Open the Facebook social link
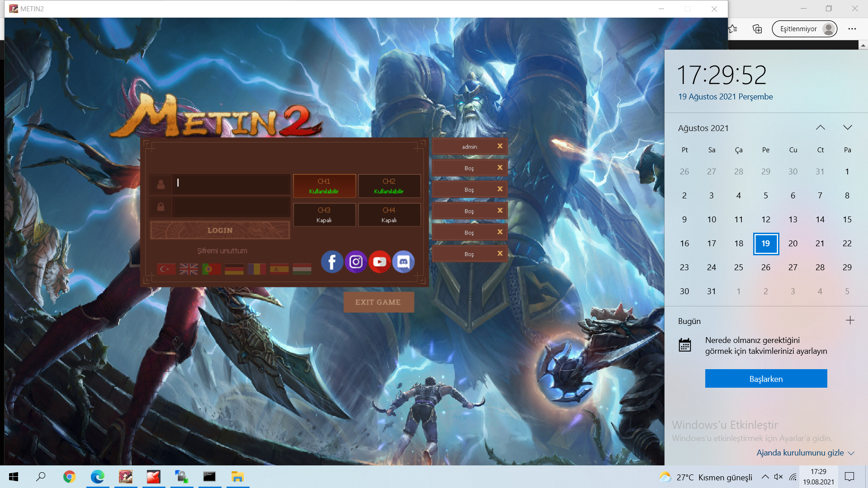 pos(332,262)
